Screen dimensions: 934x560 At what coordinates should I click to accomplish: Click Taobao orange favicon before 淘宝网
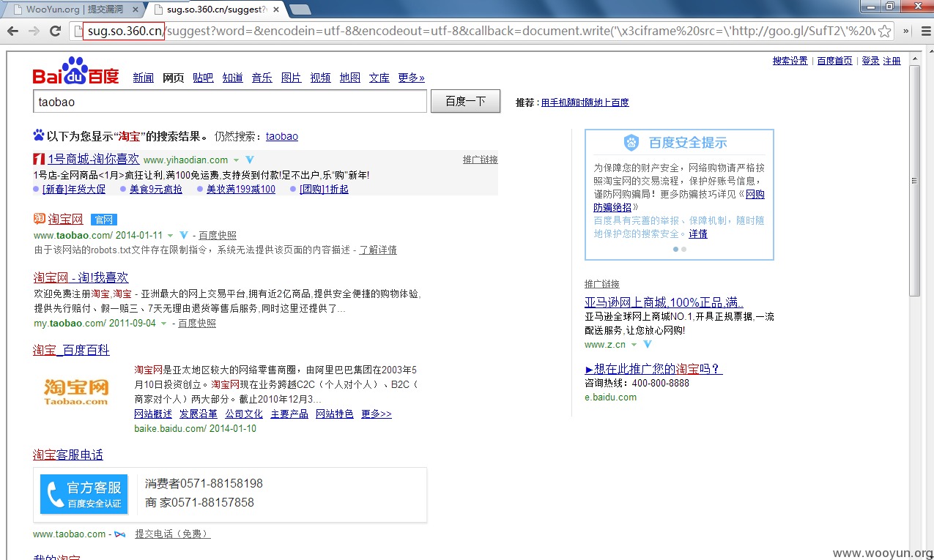[x=40, y=218]
